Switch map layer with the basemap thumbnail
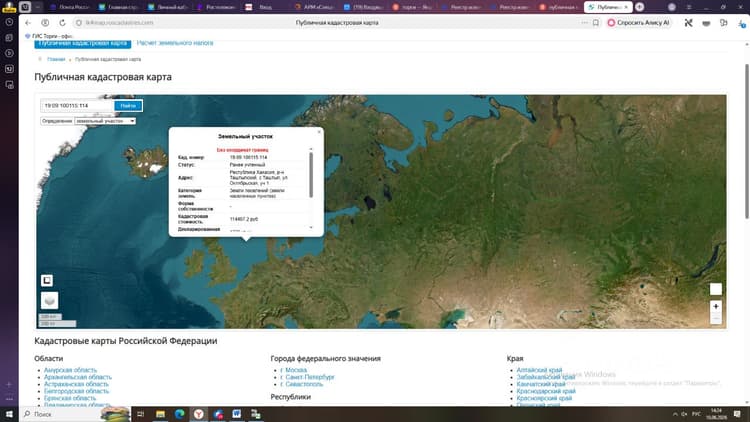Screen dimensions: 750x422 click(49, 300)
